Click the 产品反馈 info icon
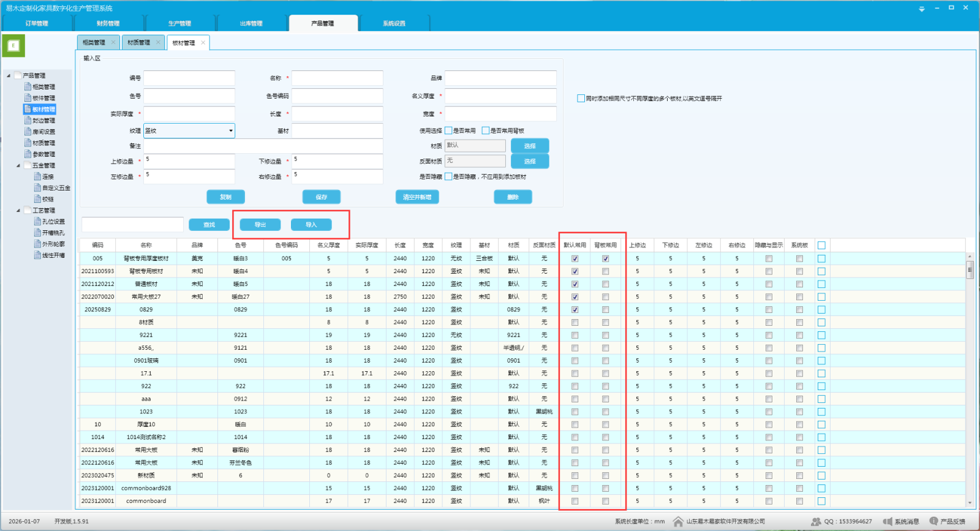980x531 pixels. [x=933, y=521]
